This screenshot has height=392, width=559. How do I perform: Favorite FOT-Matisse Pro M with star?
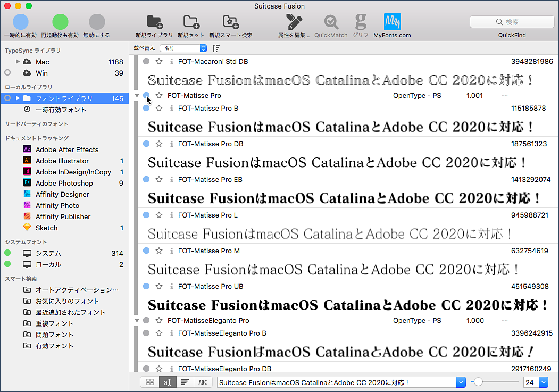(x=159, y=251)
